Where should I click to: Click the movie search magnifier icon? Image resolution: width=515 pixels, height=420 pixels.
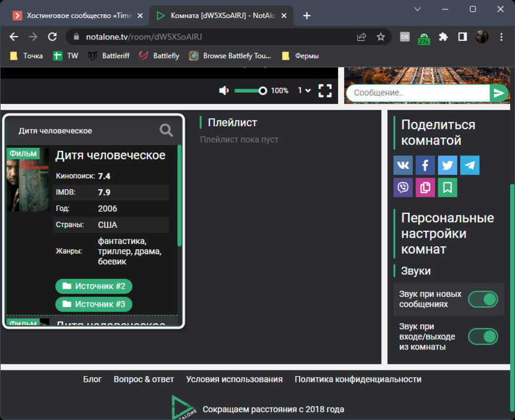[166, 130]
